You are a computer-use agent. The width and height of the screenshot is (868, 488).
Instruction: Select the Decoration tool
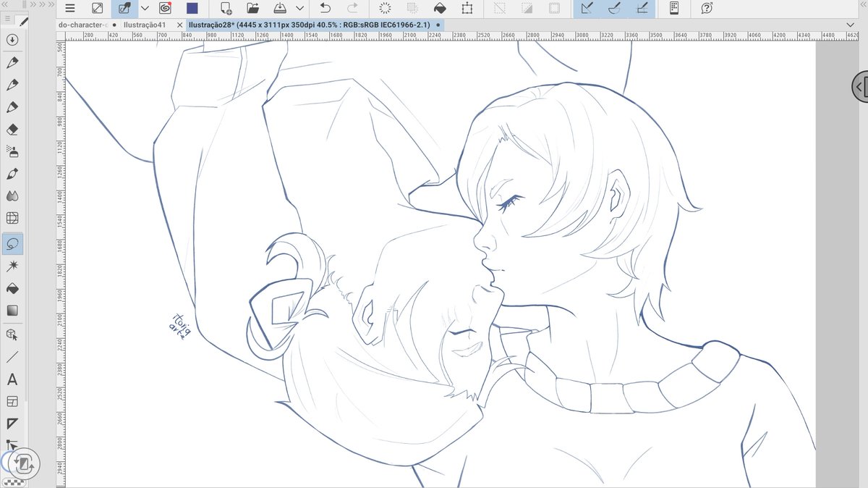12,174
